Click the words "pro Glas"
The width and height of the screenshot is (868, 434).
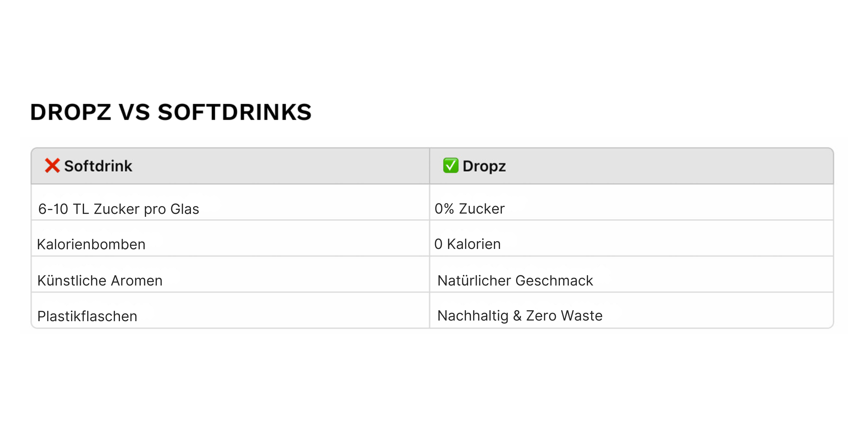pyautogui.click(x=171, y=209)
